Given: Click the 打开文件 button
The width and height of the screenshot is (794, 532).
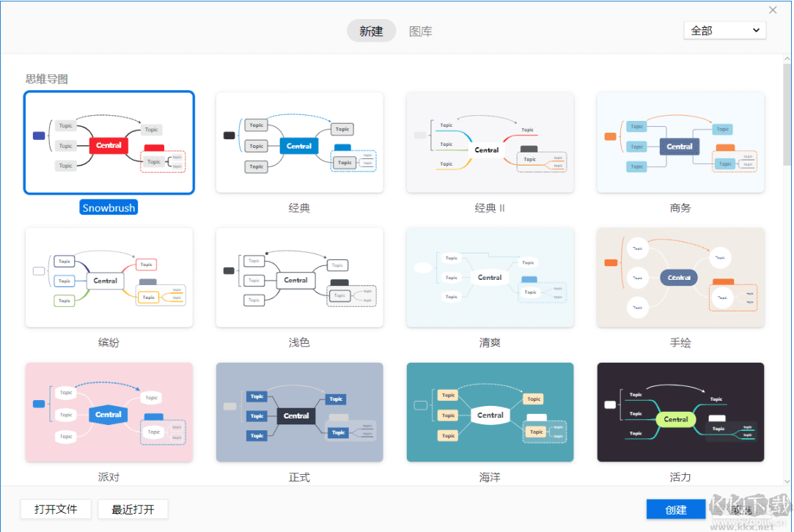Looking at the screenshot, I should tap(56, 509).
